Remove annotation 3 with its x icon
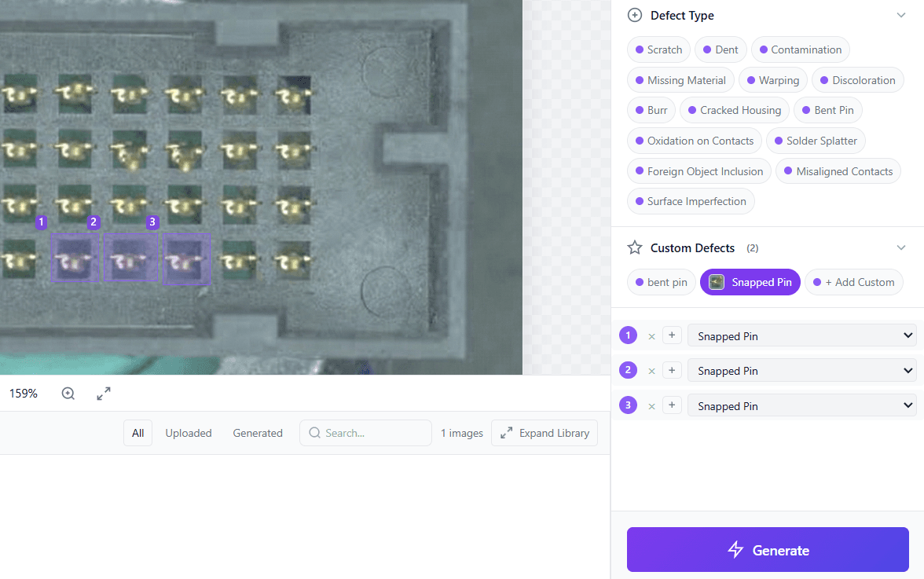Image resolution: width=924 pixels, height=579 pixels. [x=651, y=406]
